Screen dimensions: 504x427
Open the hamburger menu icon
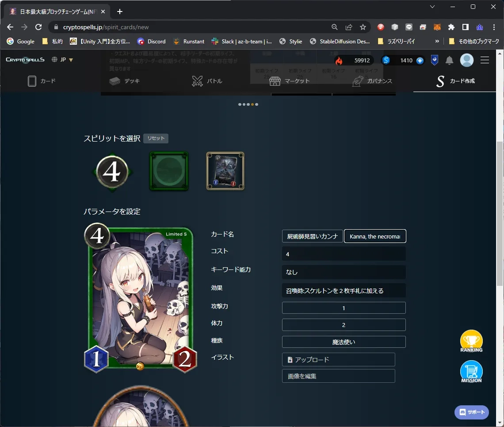pyautogui.click(x=485, y=60)
